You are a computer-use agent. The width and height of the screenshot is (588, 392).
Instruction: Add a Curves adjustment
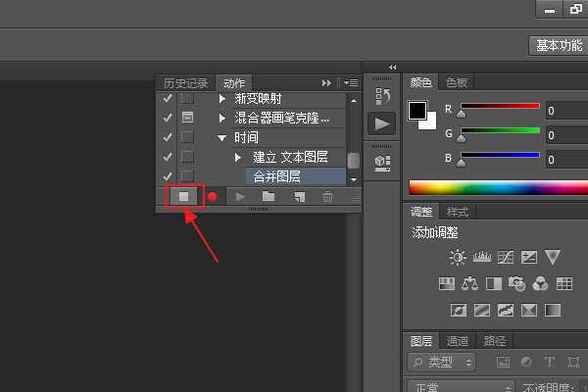point(506,258)
